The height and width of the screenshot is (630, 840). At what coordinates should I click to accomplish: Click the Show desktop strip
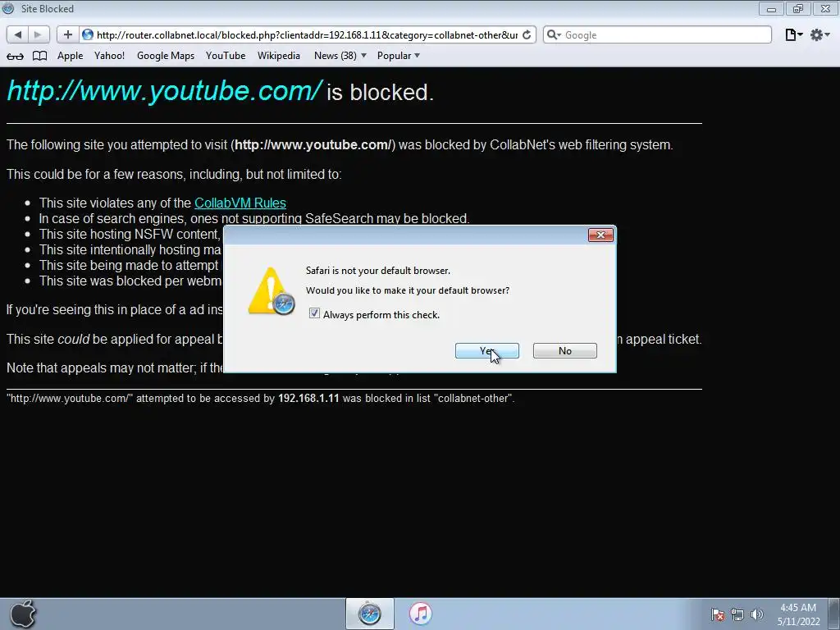834,614
